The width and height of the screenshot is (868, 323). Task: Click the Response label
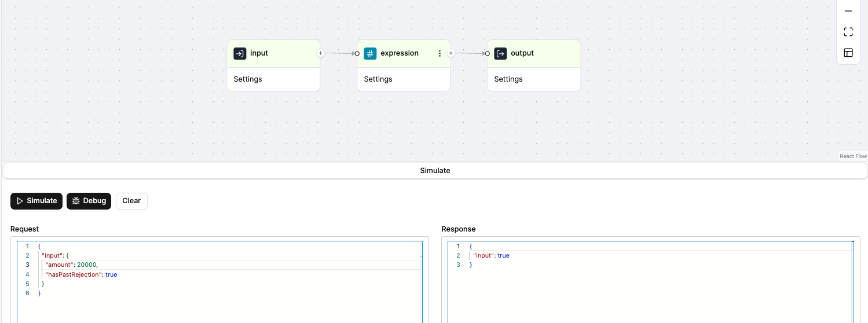(459, 229)
